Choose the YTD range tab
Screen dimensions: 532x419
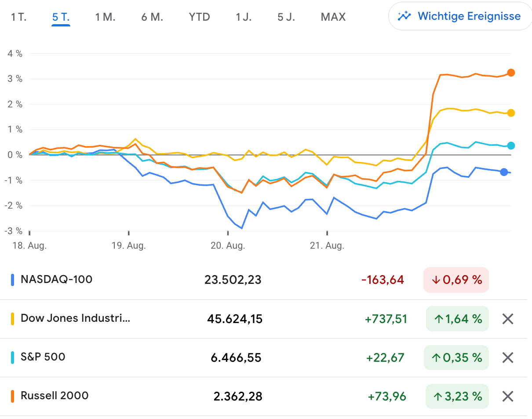[x=200, y=17]
